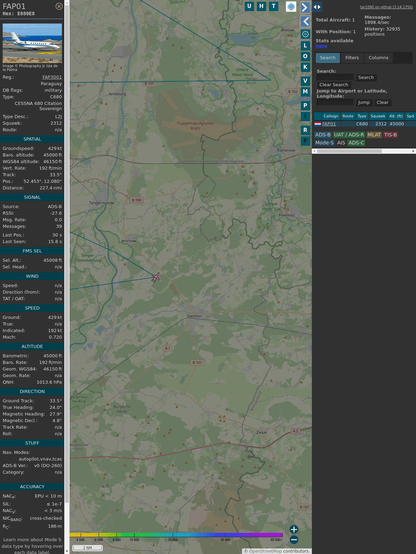The image size is (416, 554).
Task: Sort the table by Route column
Action: click(x=348, y=116)
